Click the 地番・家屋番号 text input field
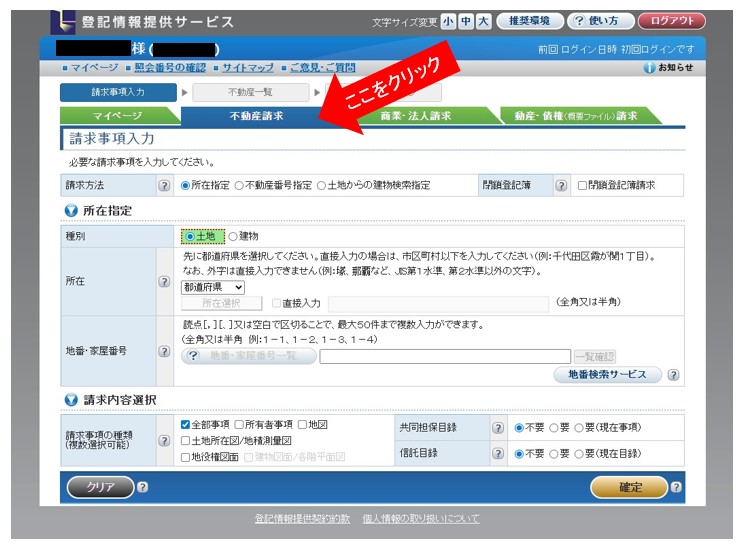 tap(445, 356)
